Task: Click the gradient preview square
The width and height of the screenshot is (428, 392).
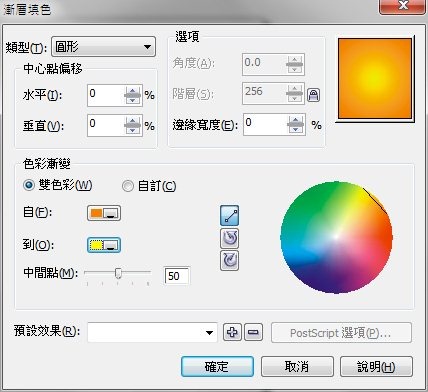Action: click(375, 79)
